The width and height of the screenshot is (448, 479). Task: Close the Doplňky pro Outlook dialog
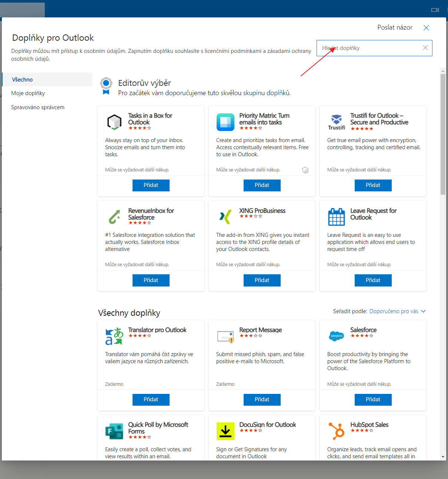click(x=427, y=28)
